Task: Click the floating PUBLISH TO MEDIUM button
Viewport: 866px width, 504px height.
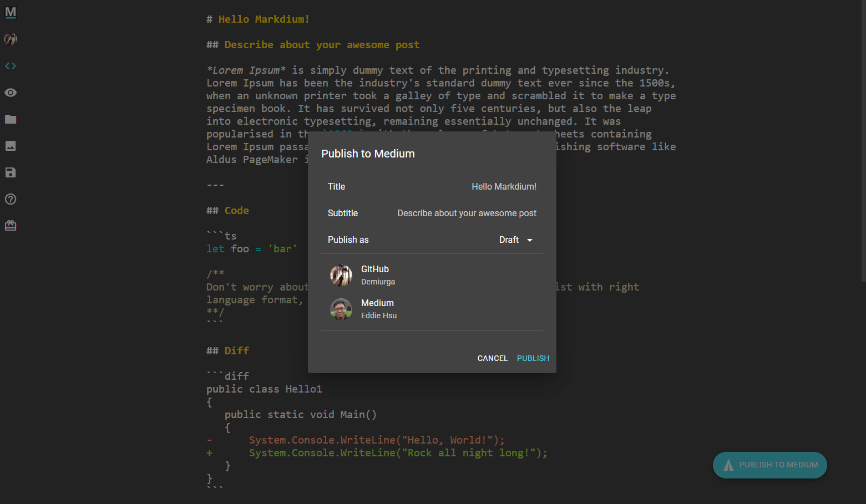Action: pos(770,465)
